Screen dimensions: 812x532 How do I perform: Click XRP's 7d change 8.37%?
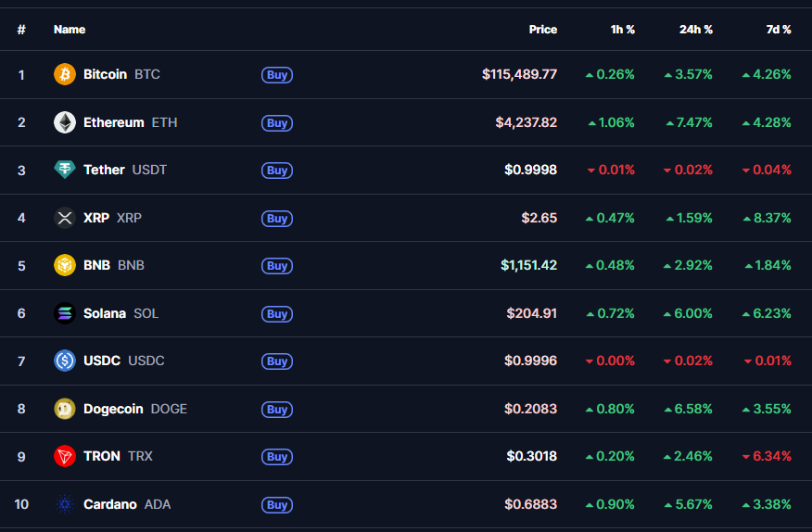tap(767, 218)
